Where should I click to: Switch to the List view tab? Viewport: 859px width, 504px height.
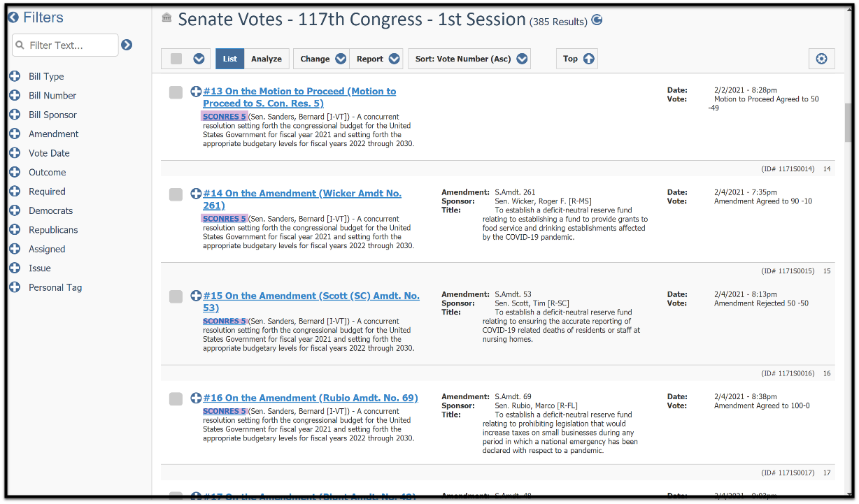click(x=230, y=59)
